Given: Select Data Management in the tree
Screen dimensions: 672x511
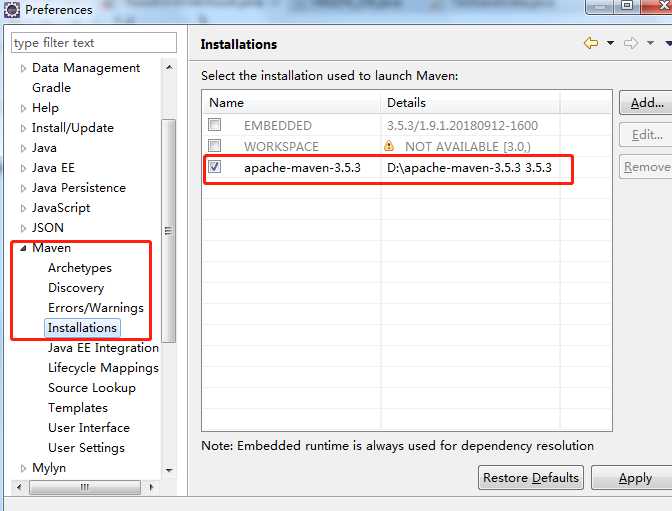Looking at the screenshot, I should pyautogui.click(x=86, y=68).
